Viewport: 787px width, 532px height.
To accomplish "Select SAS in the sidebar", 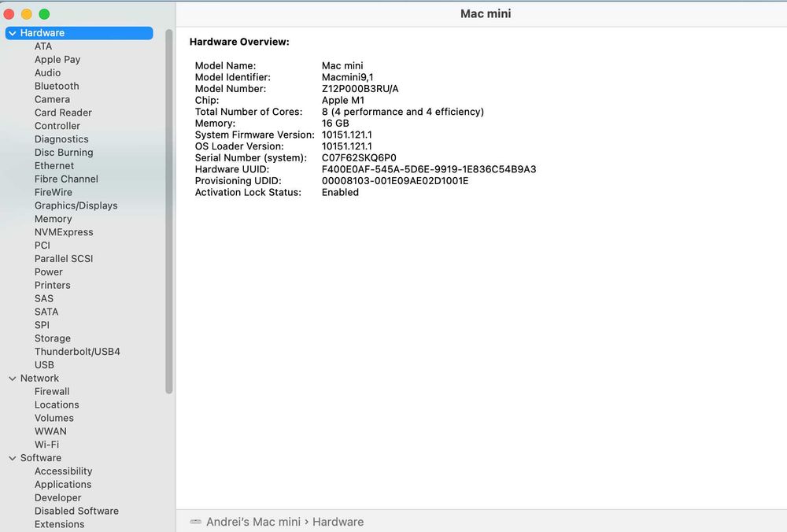I will 43,298.
